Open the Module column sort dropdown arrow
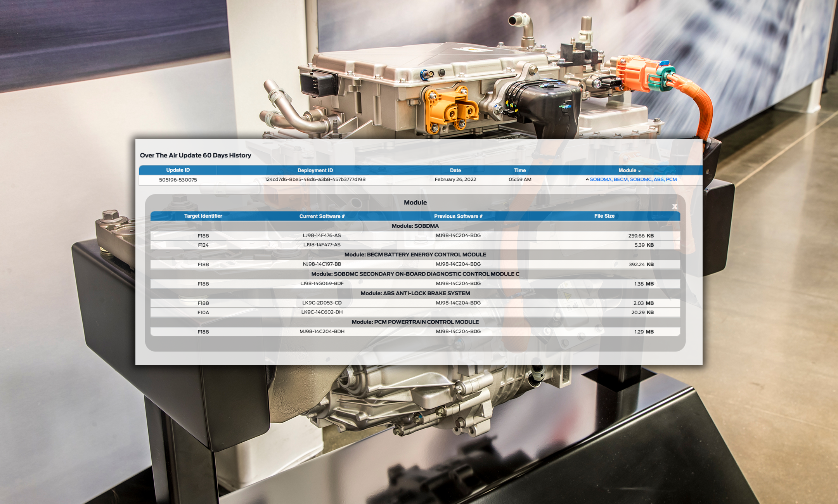Viewport: 838px width, 504px height. click(x=639, y=171)
